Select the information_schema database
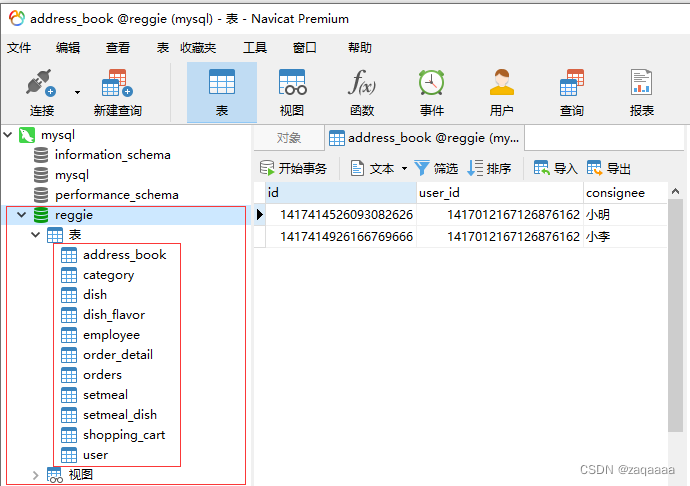Image resolution: width=690 pixels, height=486 pixels. click(112, 155)
